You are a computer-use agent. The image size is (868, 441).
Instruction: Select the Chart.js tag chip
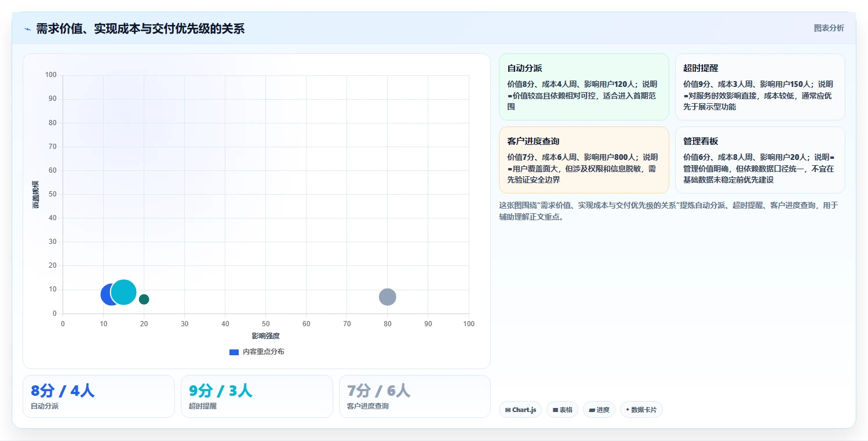[520, 410]
